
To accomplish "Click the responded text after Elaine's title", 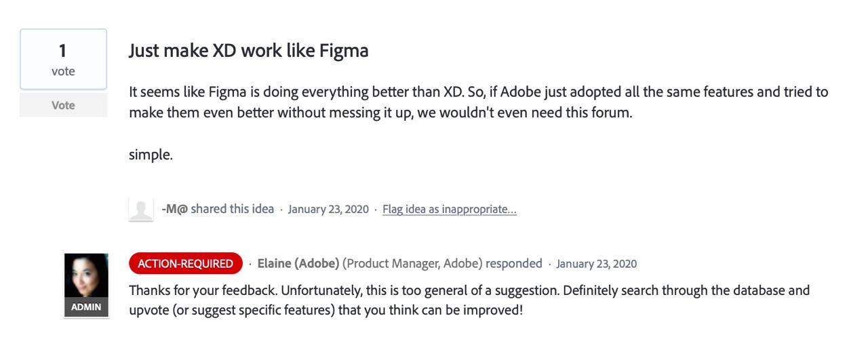I will 513,263.
